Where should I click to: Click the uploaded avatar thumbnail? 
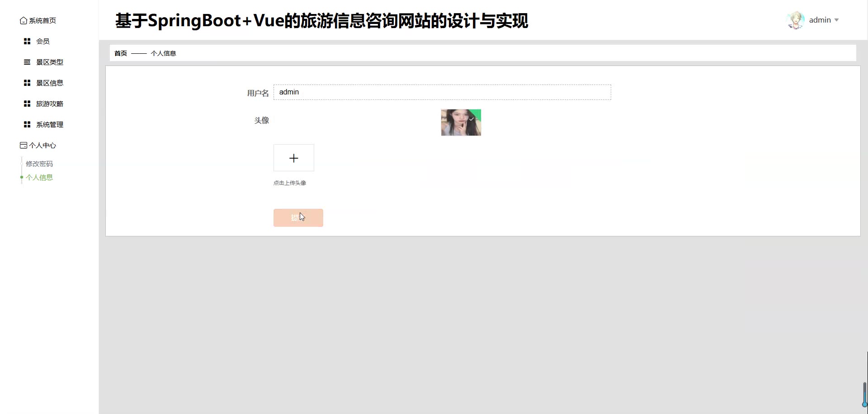coord(461,122)
